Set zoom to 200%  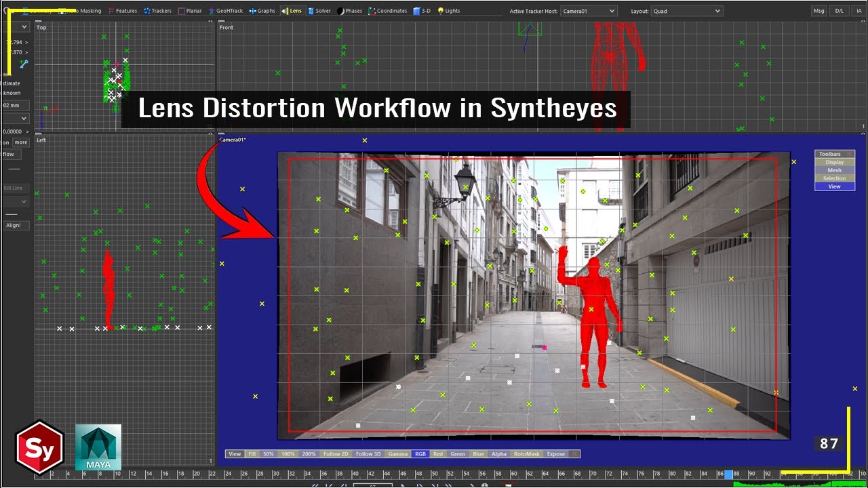[x=309, y=454]
